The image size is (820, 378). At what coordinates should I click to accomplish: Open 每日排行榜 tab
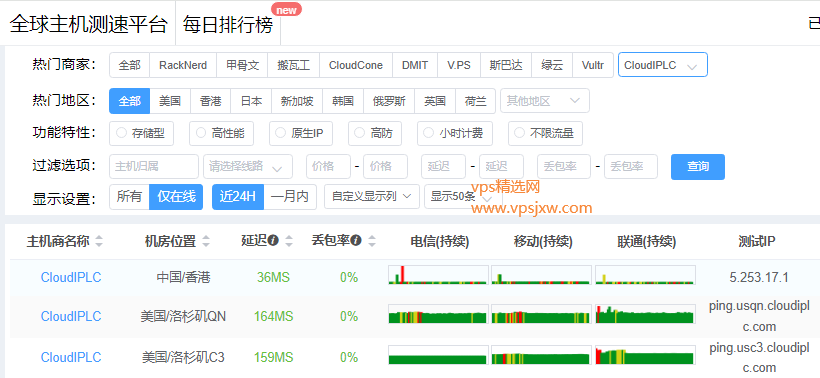pyautogui.click(x=228, y=24)
